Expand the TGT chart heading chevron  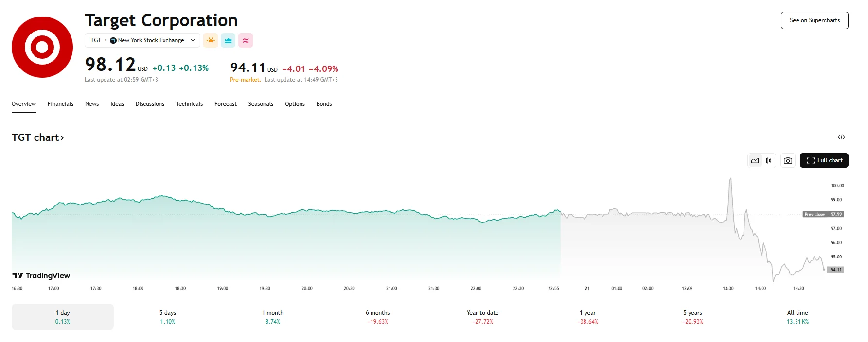(x=62, y=137)
